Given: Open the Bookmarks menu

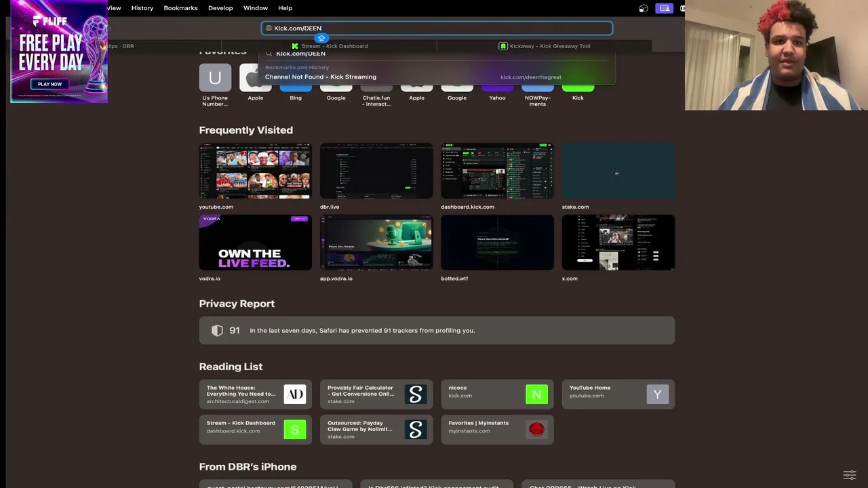Looking at the screenshot, I should 180,8.
